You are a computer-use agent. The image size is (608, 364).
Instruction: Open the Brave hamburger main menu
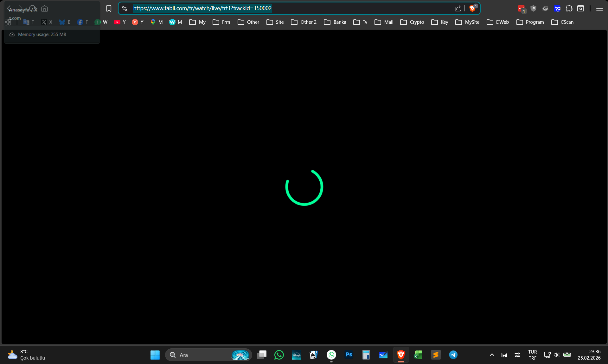click(599, 9)
